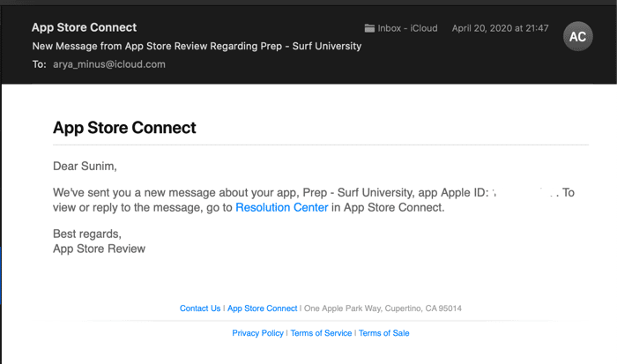Click the One Apple Park Way address text
The width and height of the screenshot is (617, 364).
pyautogui.click(x=383, y=308)
